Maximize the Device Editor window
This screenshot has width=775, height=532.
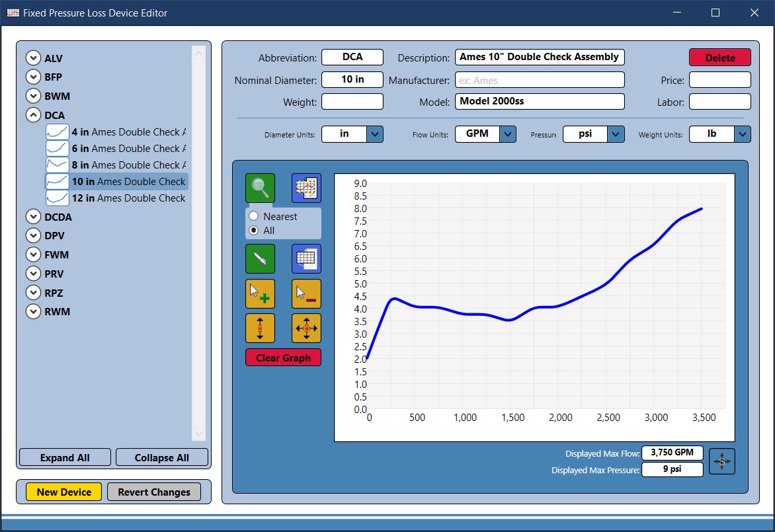coord(715,13)
